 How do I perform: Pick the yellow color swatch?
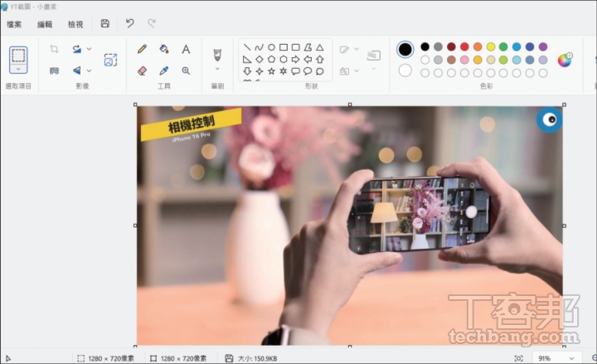point(491,46)
